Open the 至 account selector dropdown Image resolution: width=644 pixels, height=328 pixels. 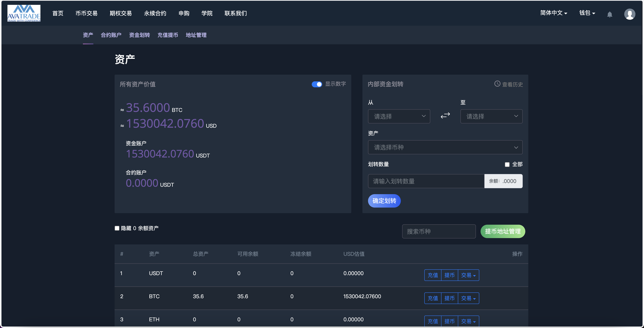point(491,116)
